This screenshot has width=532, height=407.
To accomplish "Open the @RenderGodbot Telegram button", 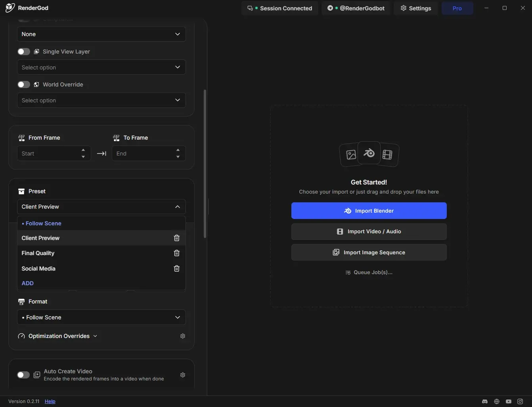I will pyautogui.click(x=356, y=8).
